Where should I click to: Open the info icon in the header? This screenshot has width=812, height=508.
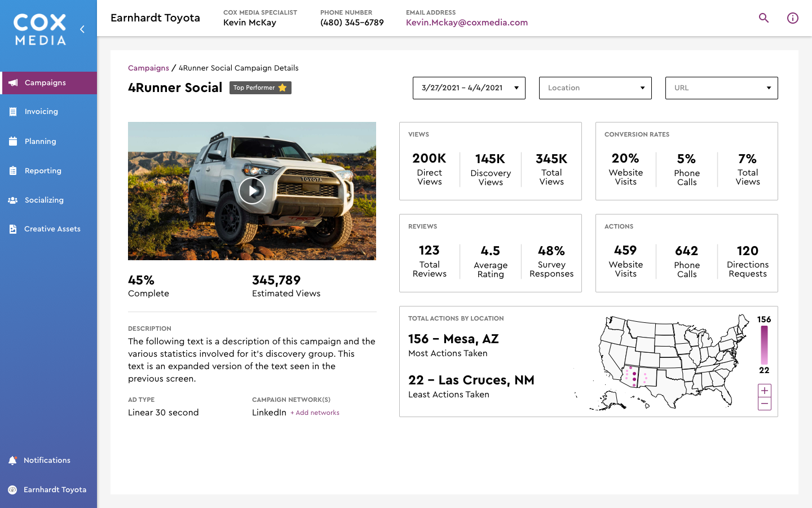point(793,18)
